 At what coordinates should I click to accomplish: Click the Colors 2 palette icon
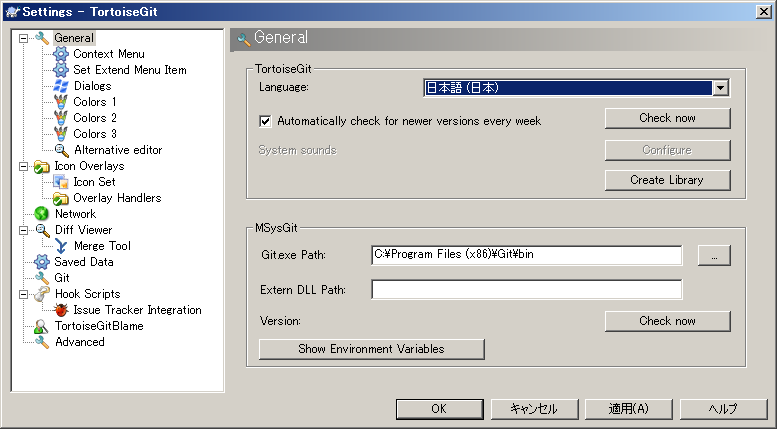click(x=61, y=118)
